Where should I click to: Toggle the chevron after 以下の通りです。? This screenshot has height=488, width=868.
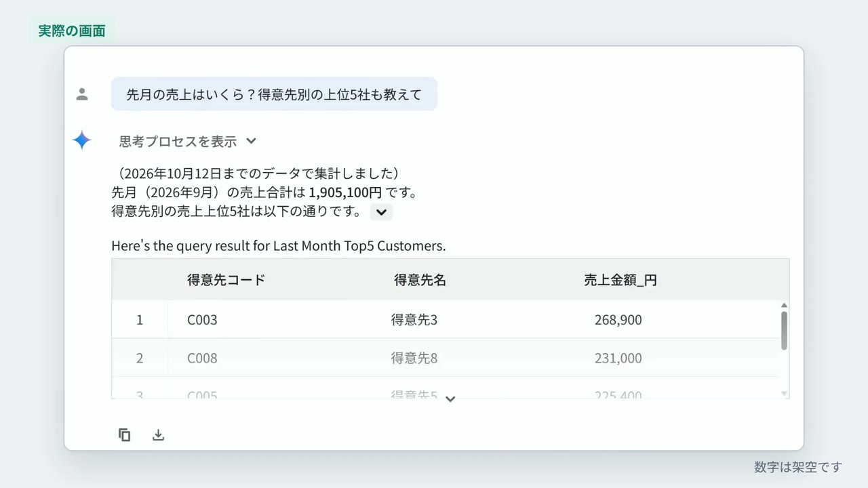pos(381,212)
